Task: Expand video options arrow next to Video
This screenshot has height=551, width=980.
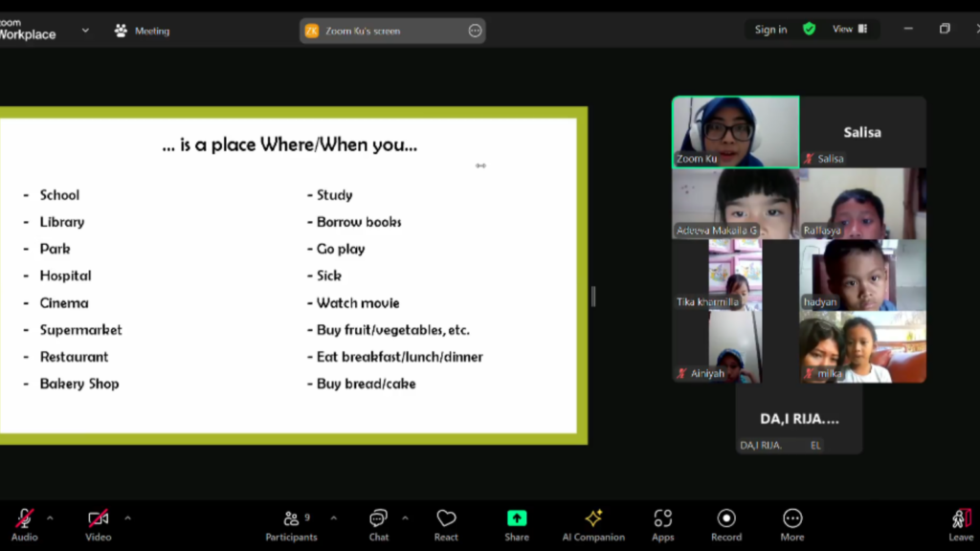Action: (127, 518)
